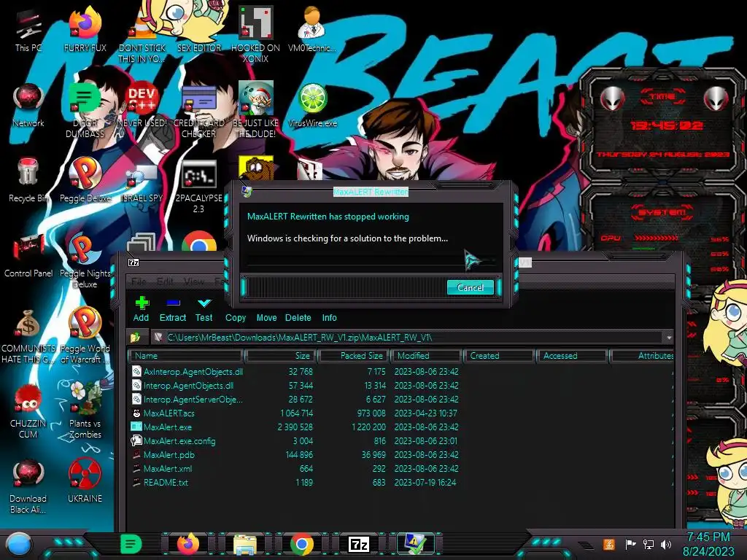This screenshot has width=747, height=560.
Task: Open the 7-Zip address path dropdown arrow
Action: click(669, 337)
